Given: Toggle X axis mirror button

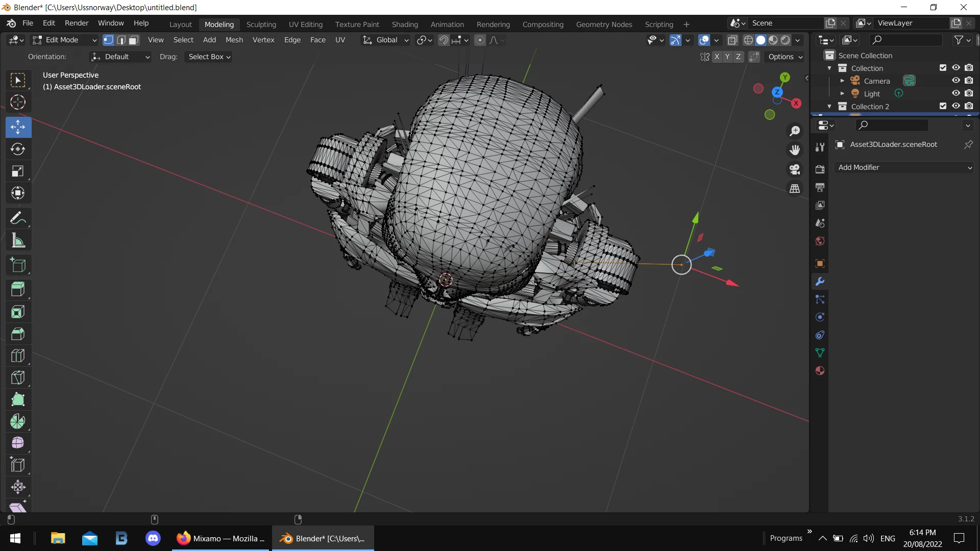Looking at the screenshot, I should 717,57.
